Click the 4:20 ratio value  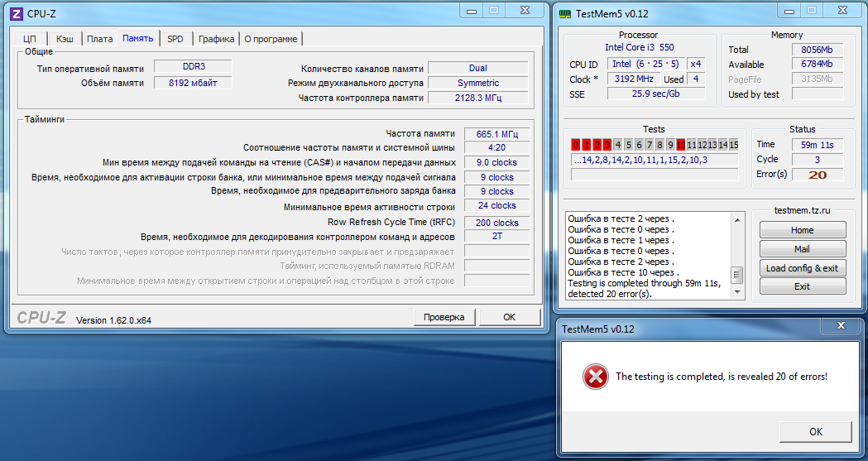click(496, 148)
